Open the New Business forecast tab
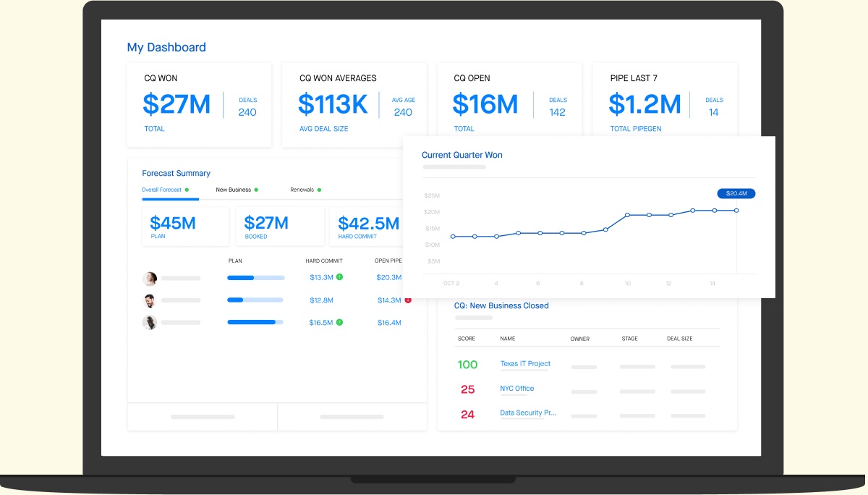This screenshot has height=495, width=868. click(x=237, y=190)
